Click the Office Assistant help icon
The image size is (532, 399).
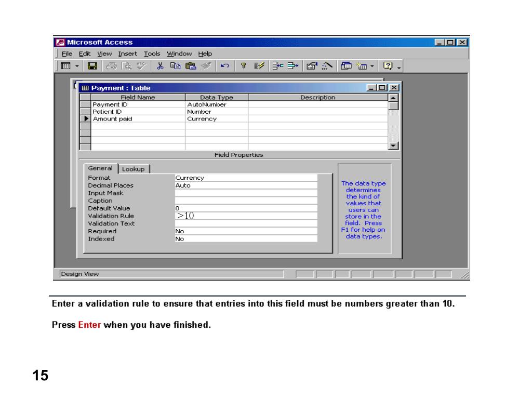coord(388,66)
